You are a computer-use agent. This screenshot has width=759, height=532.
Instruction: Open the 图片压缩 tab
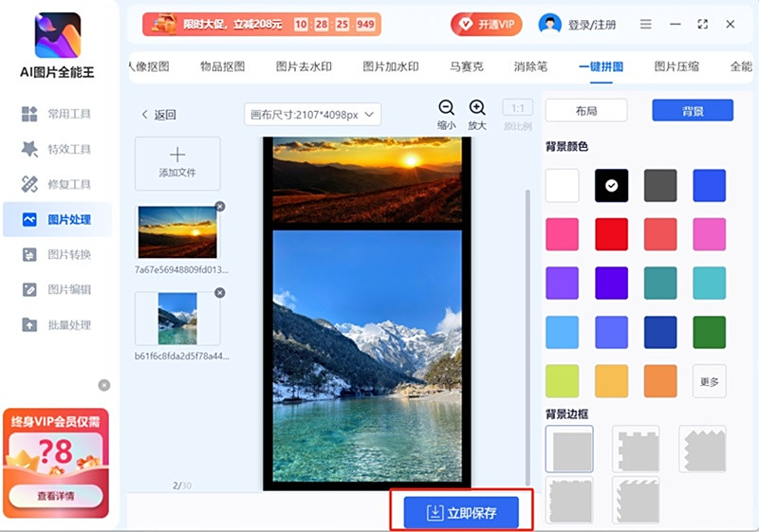(x=676, y=66)
